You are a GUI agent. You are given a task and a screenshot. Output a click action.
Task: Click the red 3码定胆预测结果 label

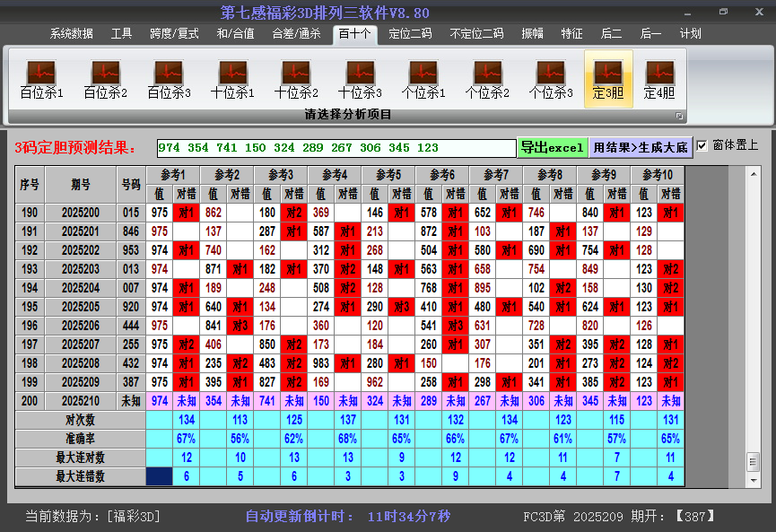[x=75, y=147]
